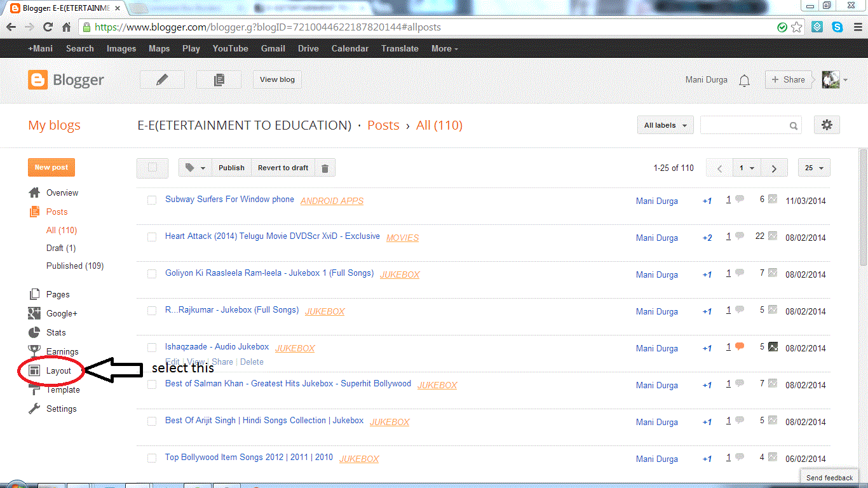Click the View blog button

(278, 79)
